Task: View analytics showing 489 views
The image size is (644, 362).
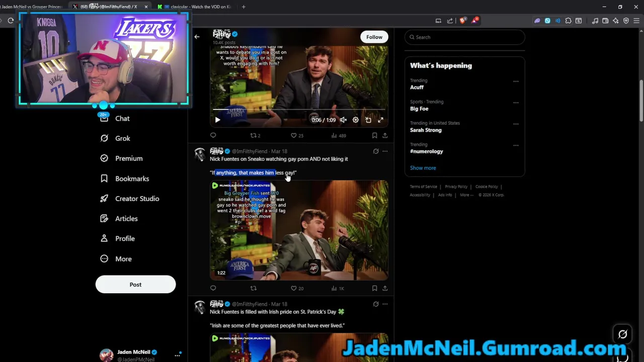Action: 339,135
